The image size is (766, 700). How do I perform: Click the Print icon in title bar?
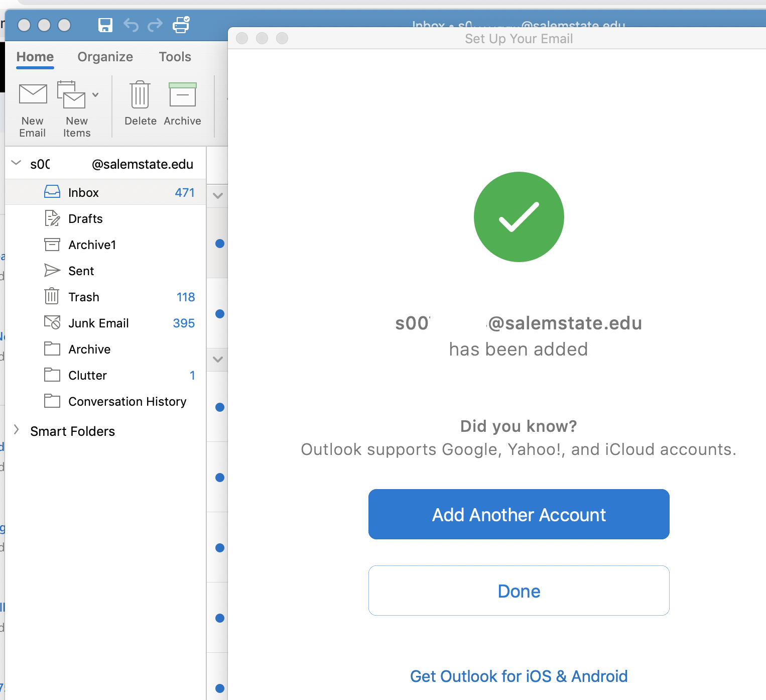[x=181, y=25]
